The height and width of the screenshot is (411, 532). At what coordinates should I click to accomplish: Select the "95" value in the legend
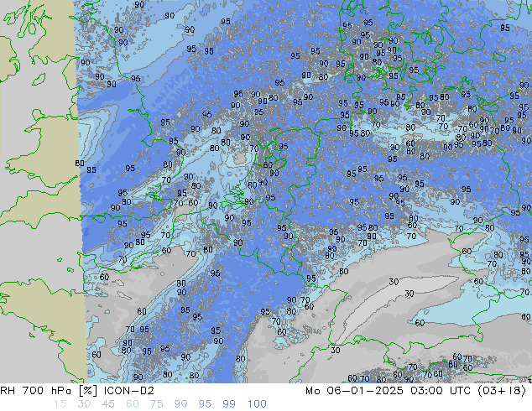(x=205, y=404)
